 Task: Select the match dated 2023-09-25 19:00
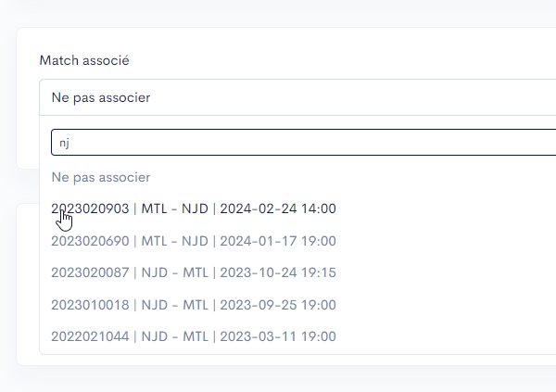[x=278, y=305]
